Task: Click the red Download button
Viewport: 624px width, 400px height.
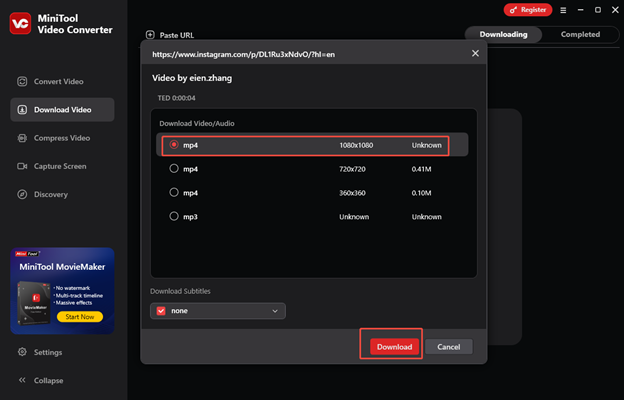Action: [394, 347]
